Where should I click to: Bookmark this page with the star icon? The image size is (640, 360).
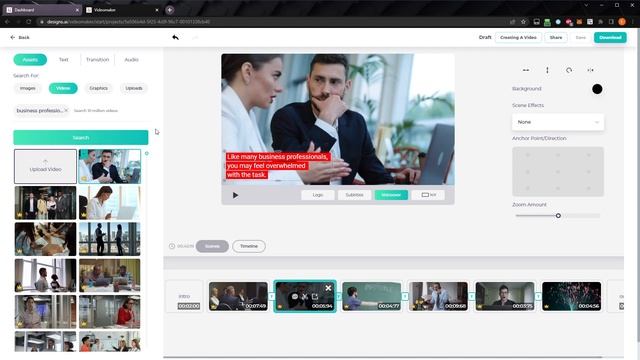point(523,22)
